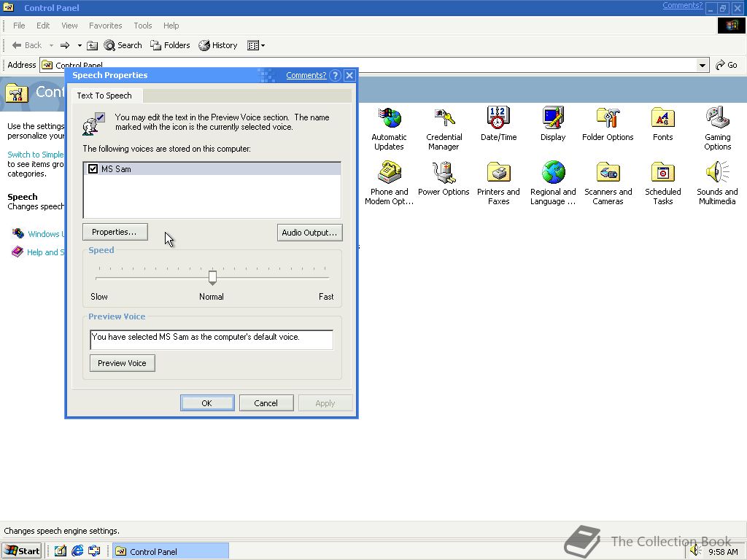Open the Help menu

171,26
